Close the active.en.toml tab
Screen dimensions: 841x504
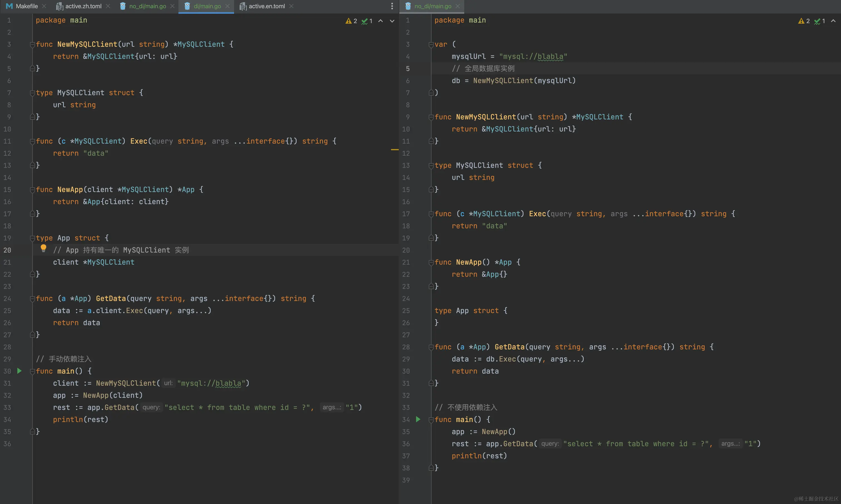point(291,6)
